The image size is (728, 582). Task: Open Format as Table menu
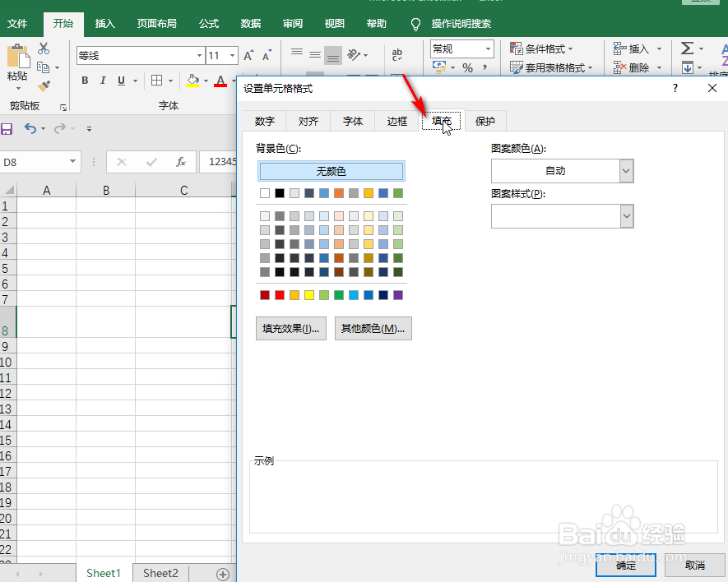(551, 67)
